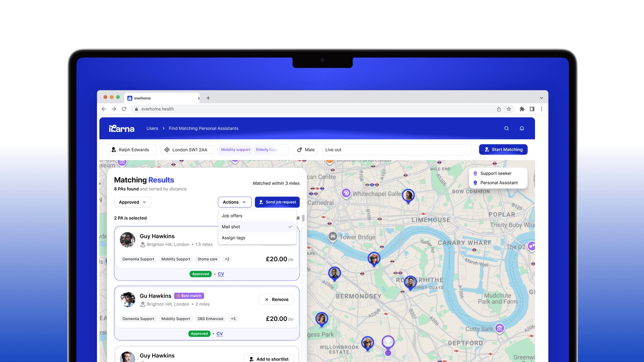The image size is (644, 362).
Task: Click DBS Enhanced tag on Gu Hawkins
Action: [210, 319]
